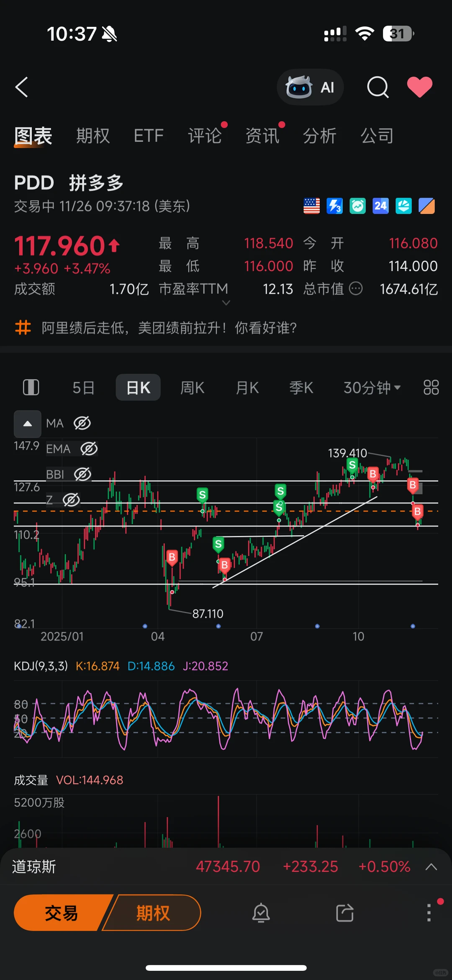Tap the PDD 拼多多 stock title
Image resolution: width=452 pixels, height=980 pixels.
[69, 183]
